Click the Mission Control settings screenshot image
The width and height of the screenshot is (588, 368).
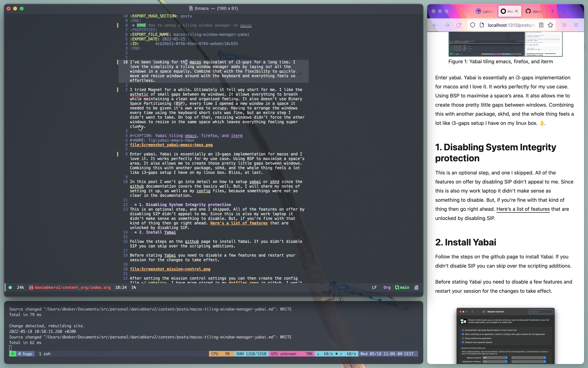[505, 336]
